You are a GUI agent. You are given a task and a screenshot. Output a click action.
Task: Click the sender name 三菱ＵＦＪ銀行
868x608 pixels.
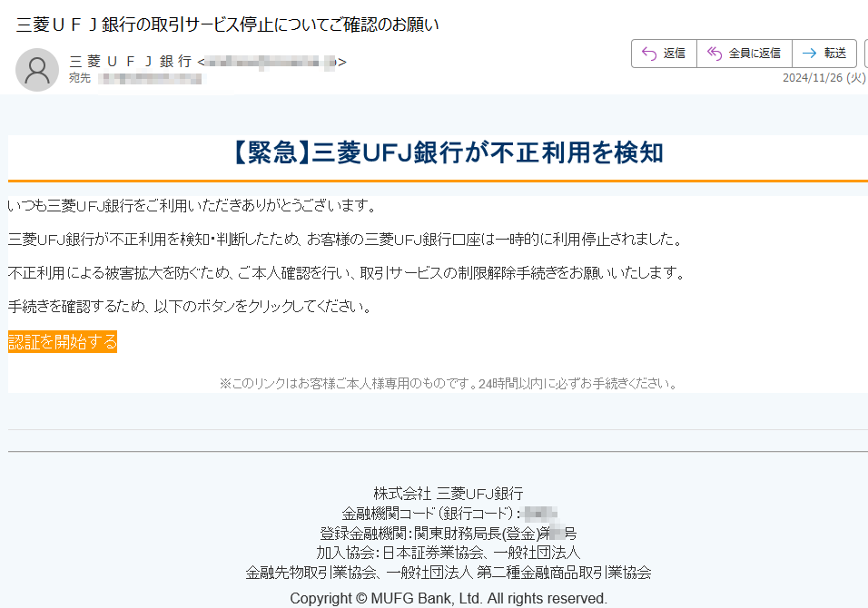[131, 62]
